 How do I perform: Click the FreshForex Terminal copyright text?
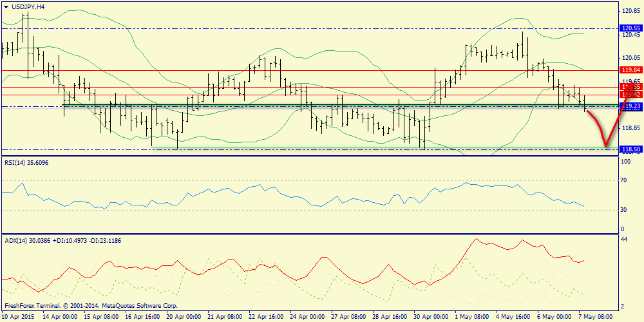coord(90,306)
